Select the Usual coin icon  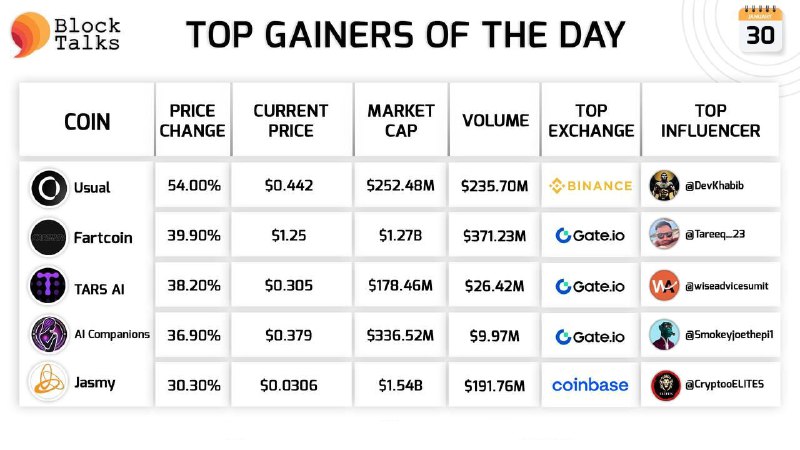[48, 188]
